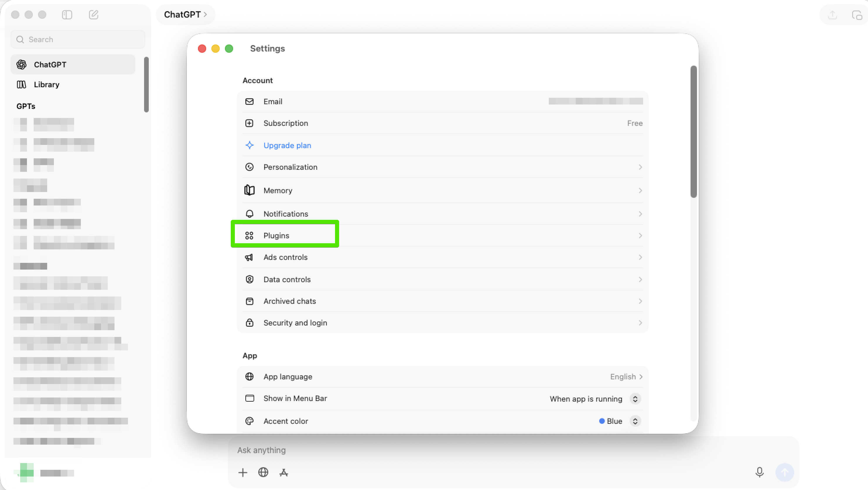Viewport: 868px width, 490px height.
Task: Click the send arrow button
Action: (x=785, y=472)
